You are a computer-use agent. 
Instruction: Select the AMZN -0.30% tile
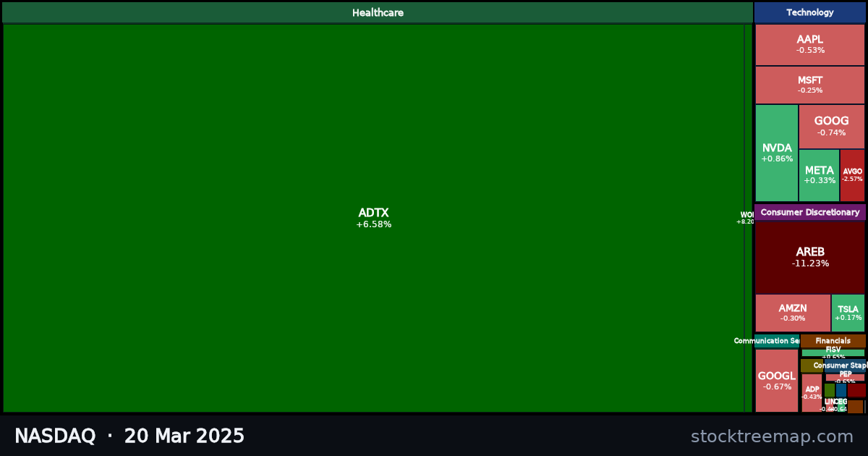[793, 313]
